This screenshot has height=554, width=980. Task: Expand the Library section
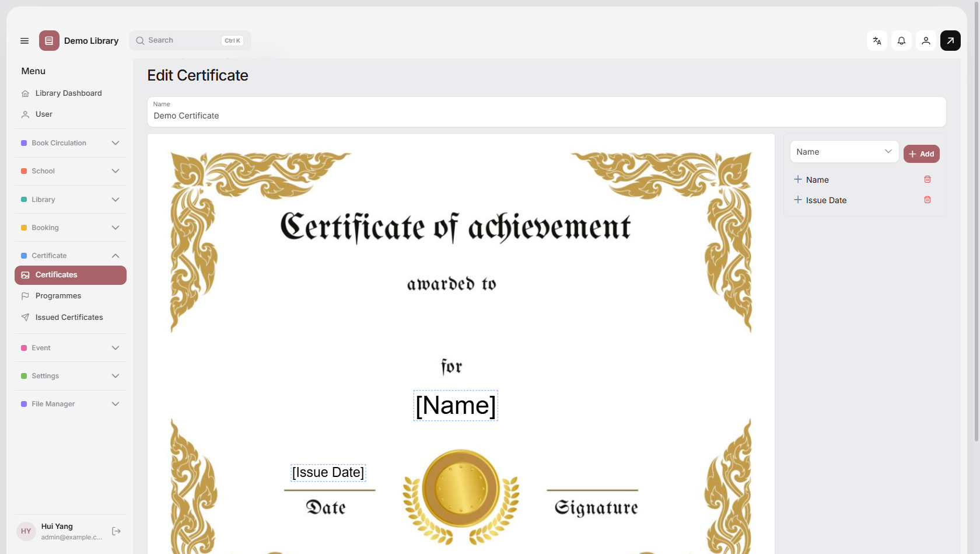click(x=70, y=200)
